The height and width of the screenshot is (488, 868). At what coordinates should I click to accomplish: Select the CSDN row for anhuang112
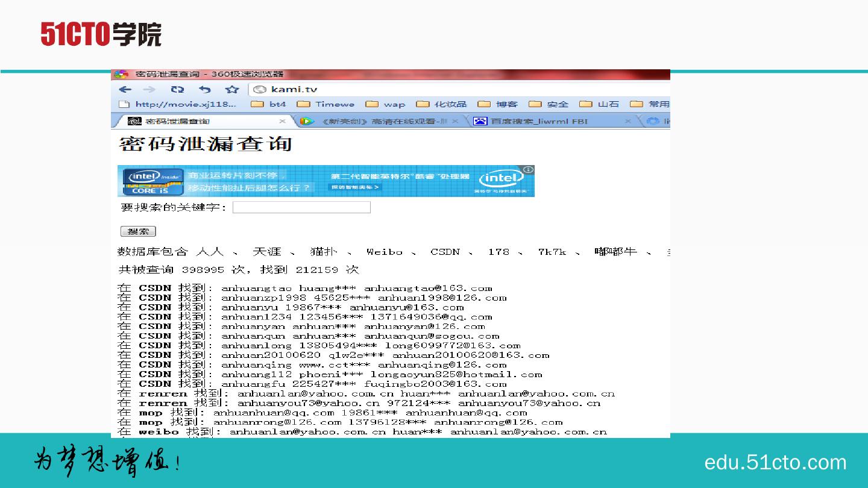coord(330,374)
